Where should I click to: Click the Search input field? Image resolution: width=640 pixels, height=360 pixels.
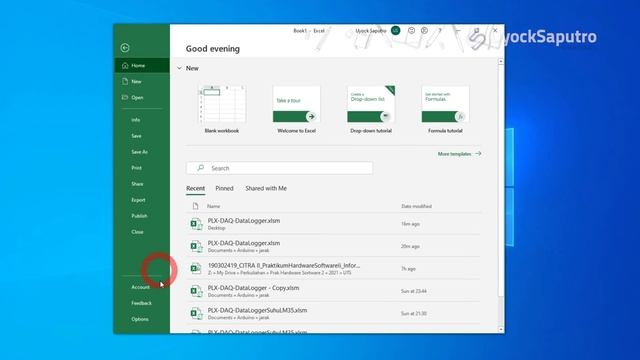(279, 168)
